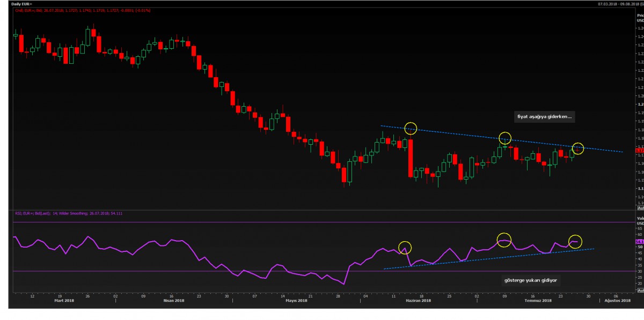644x320 pixels.
Task: Click the first yellow circle on RSI line
Action: [405, 248]
